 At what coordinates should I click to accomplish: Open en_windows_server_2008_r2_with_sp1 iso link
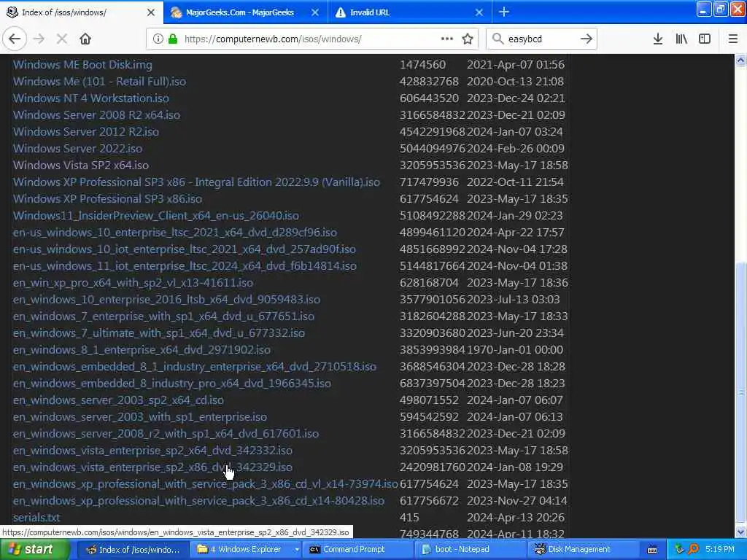166,433
